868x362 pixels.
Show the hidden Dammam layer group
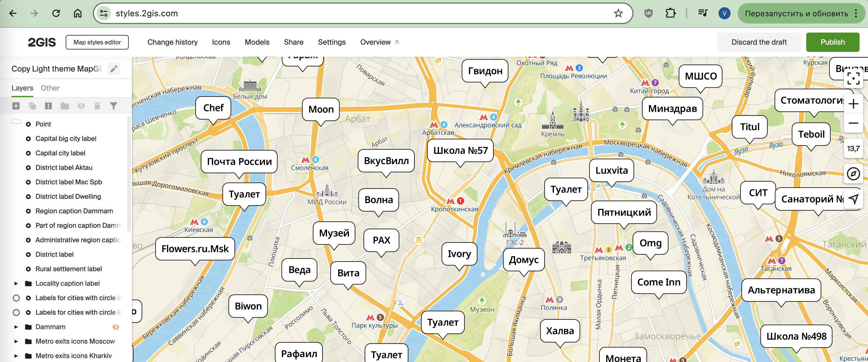pos(115,327)
